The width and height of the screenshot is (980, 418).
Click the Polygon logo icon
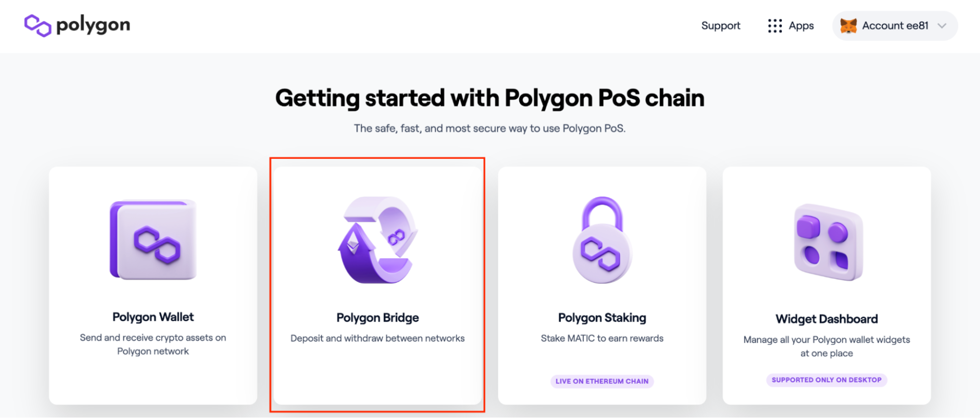click(x=38, y=26)
